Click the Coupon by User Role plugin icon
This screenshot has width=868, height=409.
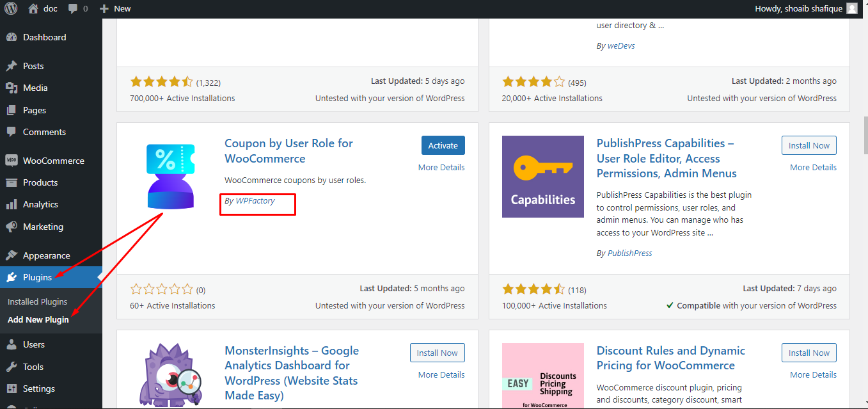pos(171,176)
